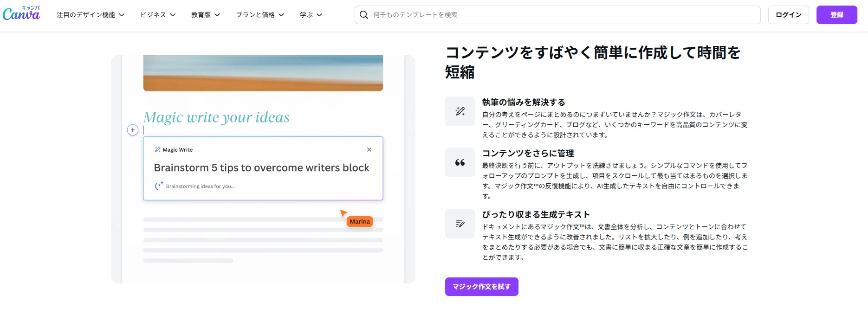Click the Magic Write wand icon in popup

pyautogui.click(x=157, y=149)
